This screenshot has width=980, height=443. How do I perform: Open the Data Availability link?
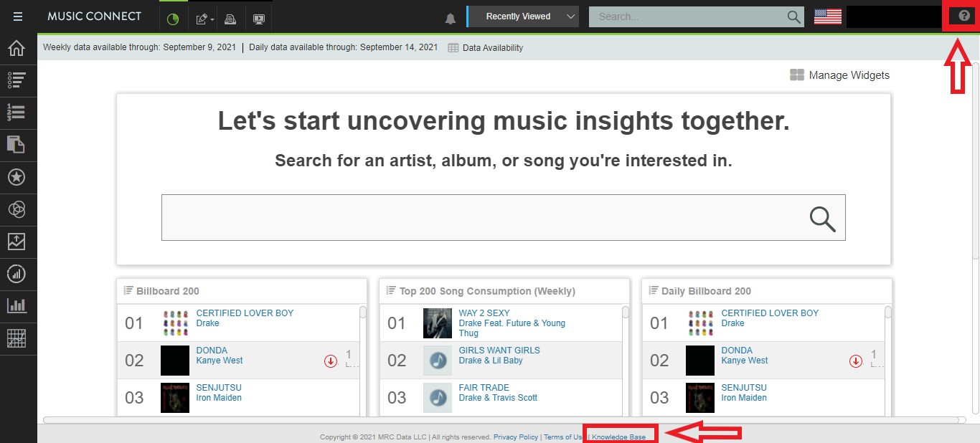coord(493,48)
